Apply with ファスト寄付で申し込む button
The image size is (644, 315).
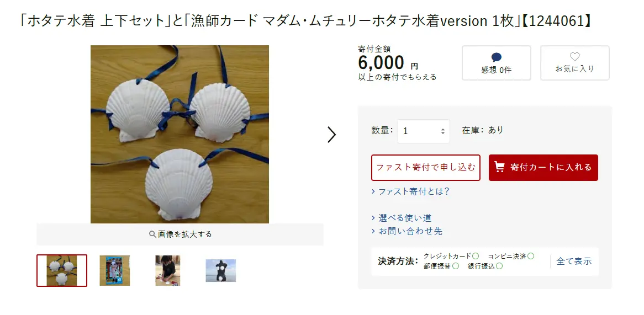(426, 167)
